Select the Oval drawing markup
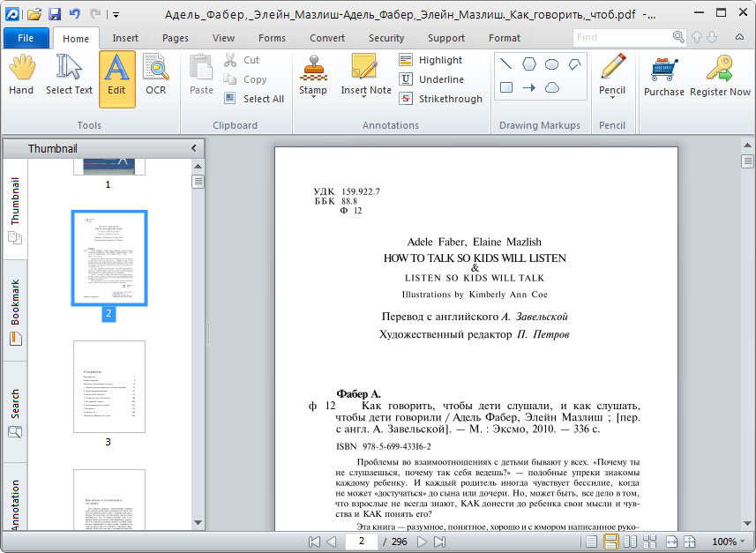 coord(551,64)
